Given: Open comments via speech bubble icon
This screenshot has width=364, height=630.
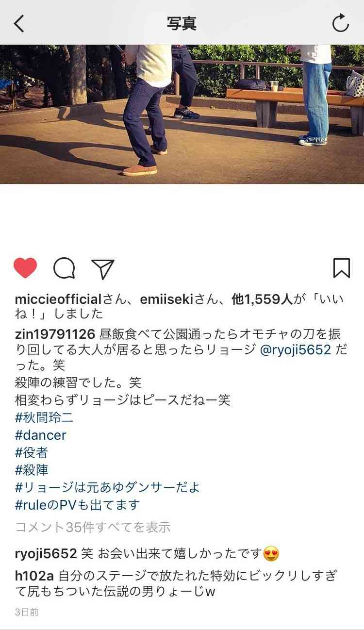Looking at the screenshot, I should (x=64, y=268).
